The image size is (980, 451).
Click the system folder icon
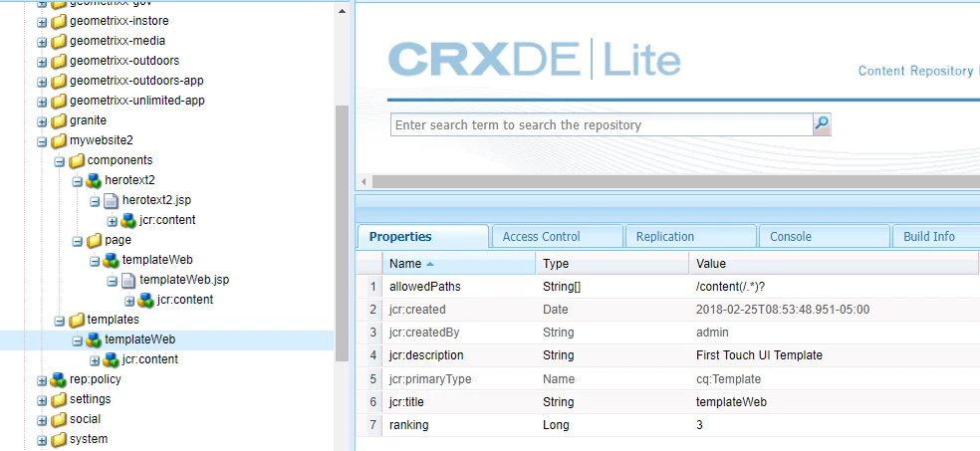tap(59, 439)
